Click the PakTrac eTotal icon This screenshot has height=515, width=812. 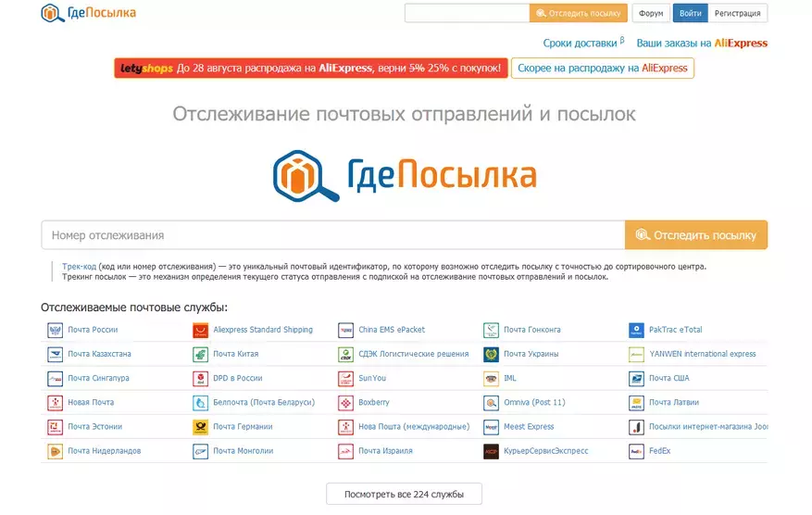(636, 330)
